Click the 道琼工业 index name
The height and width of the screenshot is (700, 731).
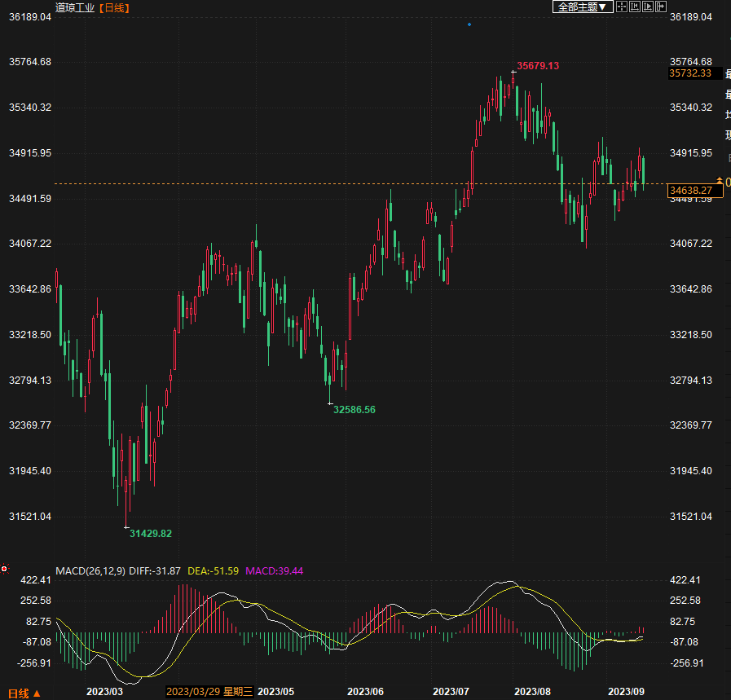click(75, 7)
